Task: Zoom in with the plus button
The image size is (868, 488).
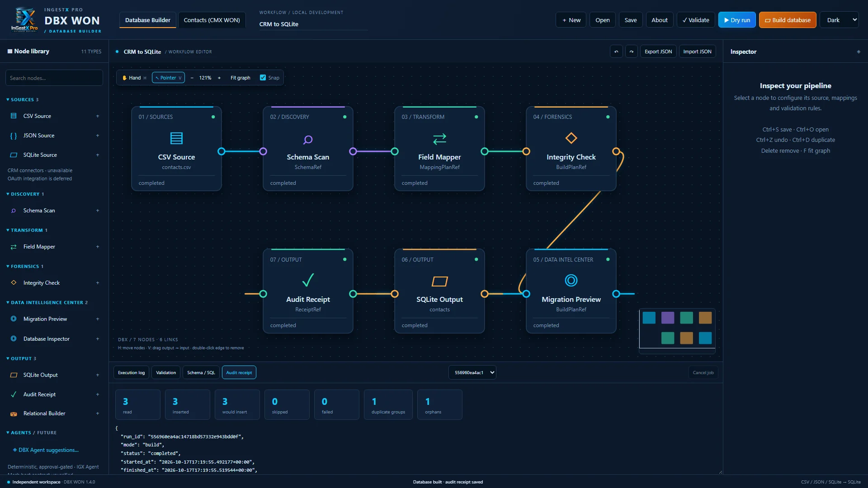Action: coord(219,78)
